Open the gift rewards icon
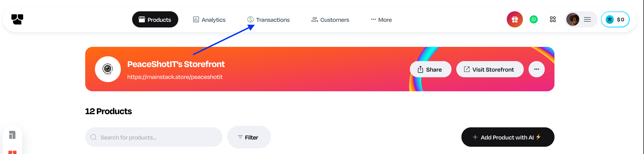 click(515, 19)
